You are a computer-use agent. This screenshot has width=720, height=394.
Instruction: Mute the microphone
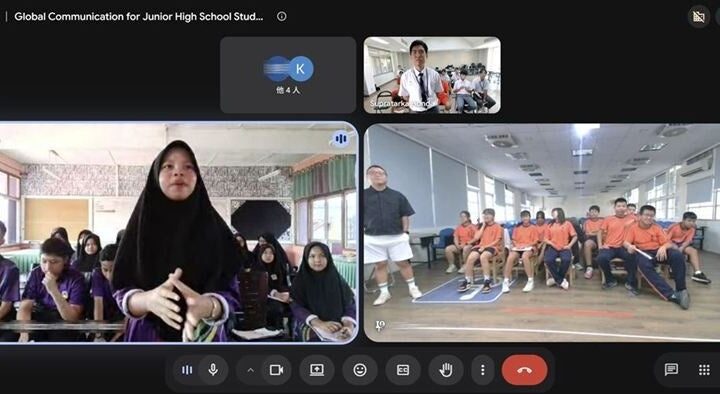(213, 370)
